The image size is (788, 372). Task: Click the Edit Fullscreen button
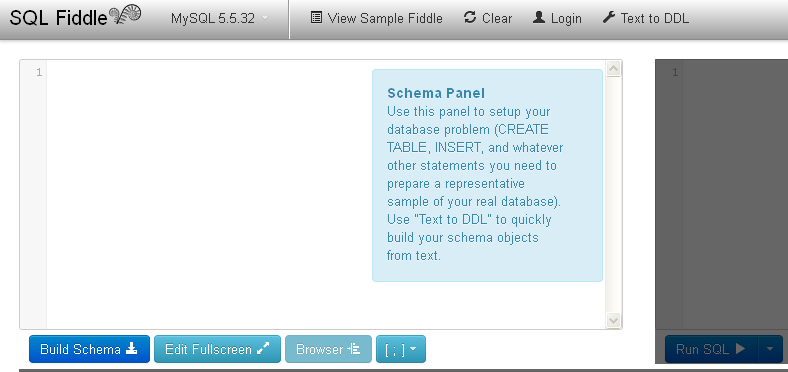(x=217, y=349)
